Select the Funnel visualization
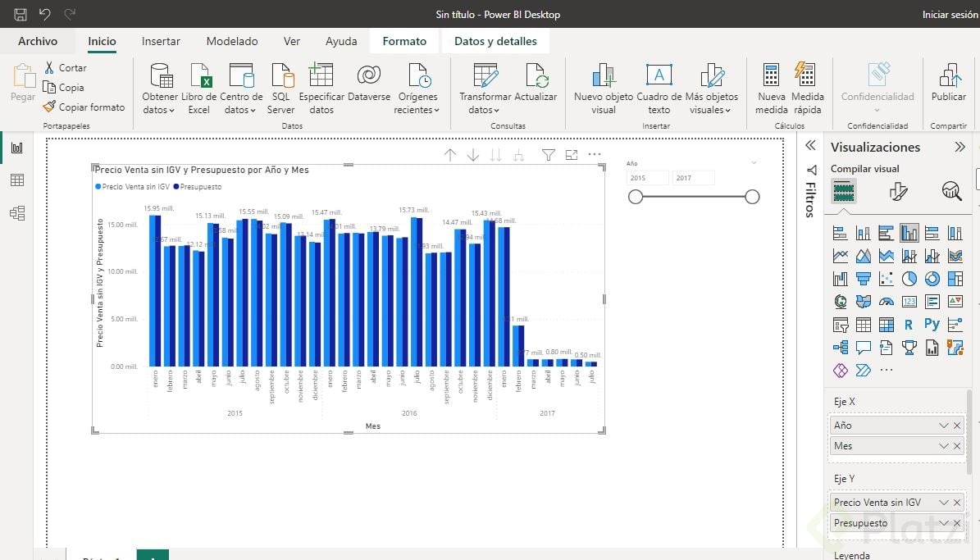 pos(863,279)
